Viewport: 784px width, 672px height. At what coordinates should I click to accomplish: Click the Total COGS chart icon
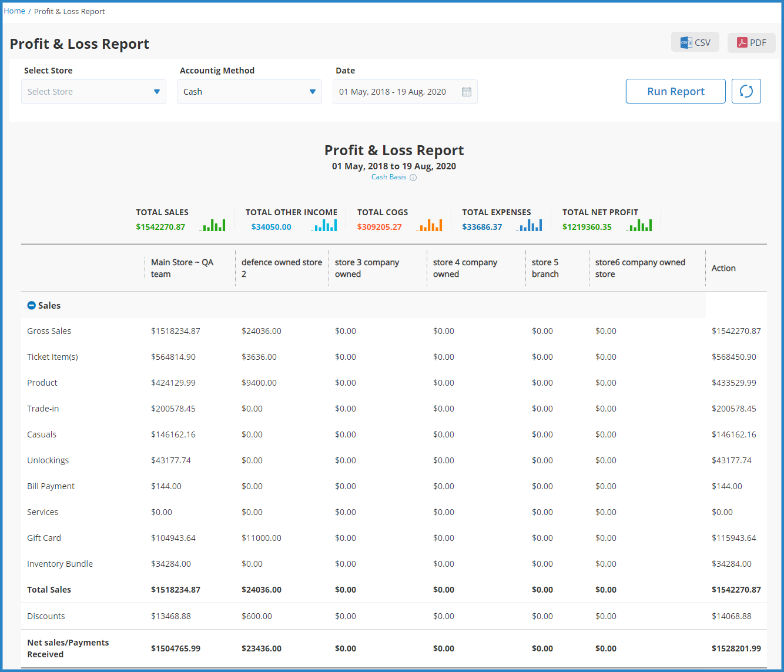pyautogui.click(x=429, y=225)
